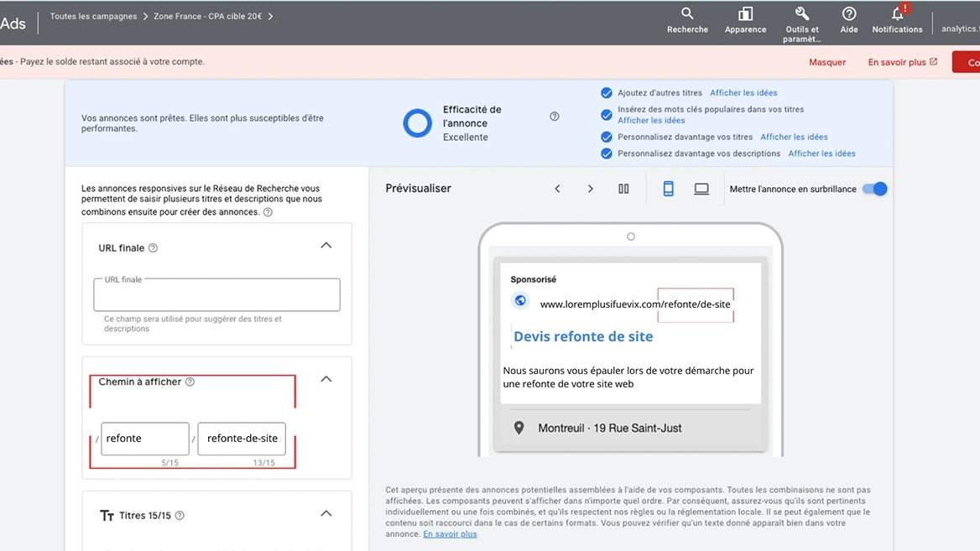
Task: Open En savoir plus in payment banner
Action: point(903,62)
